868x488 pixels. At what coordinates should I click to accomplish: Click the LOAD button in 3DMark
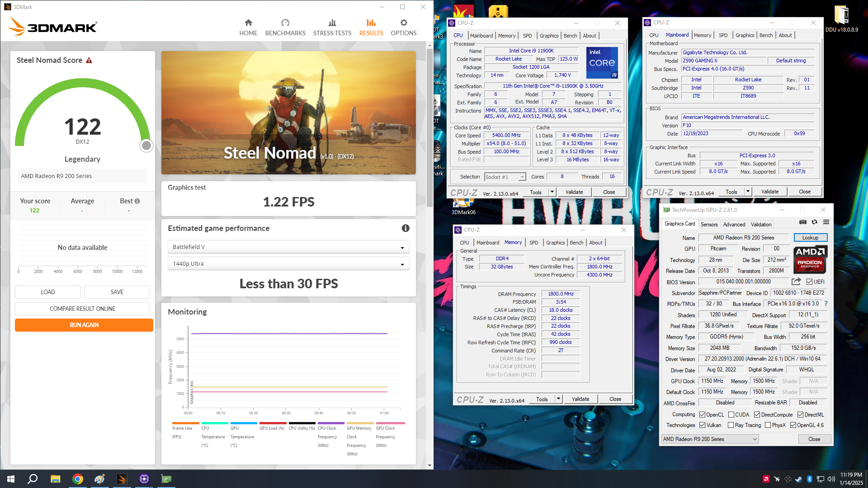click(x=48, y=292)
